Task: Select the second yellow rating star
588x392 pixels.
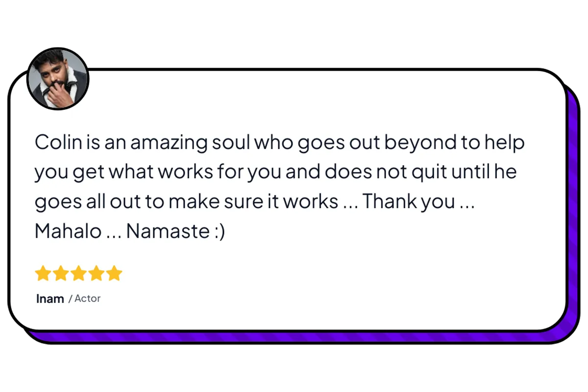Action: pyautogui.click(x=61, y=273)
